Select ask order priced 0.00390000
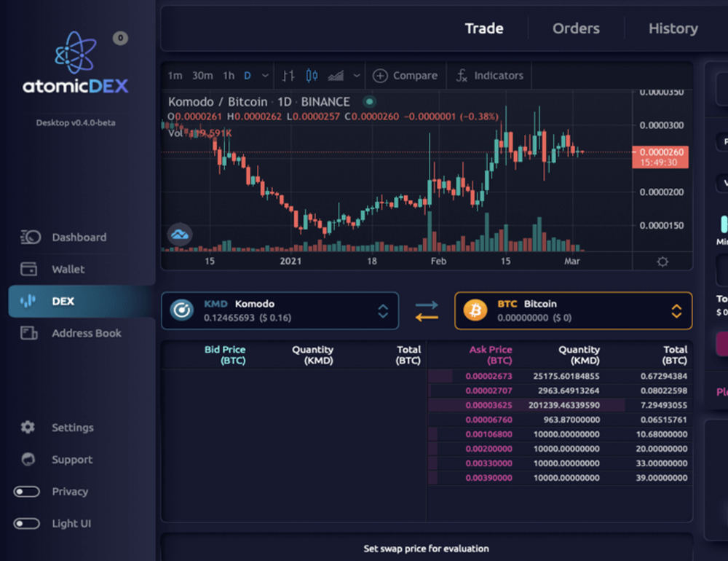Screen dimensions: 728x561 [559, 478]
